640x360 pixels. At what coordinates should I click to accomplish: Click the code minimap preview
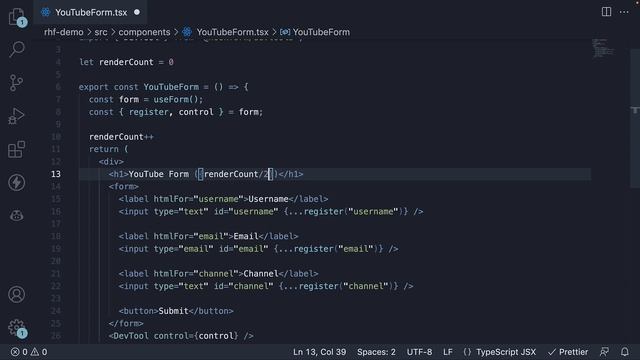(x=602, y=48)
